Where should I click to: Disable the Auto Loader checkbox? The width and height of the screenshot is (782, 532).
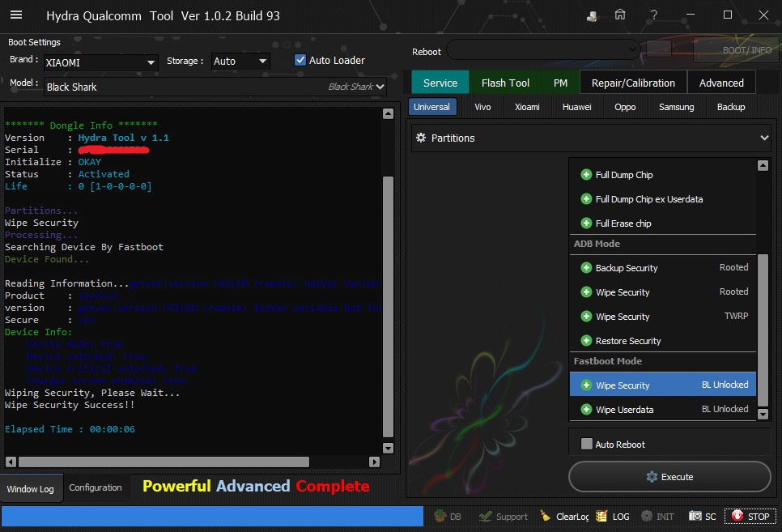click(x=300, y=60)
